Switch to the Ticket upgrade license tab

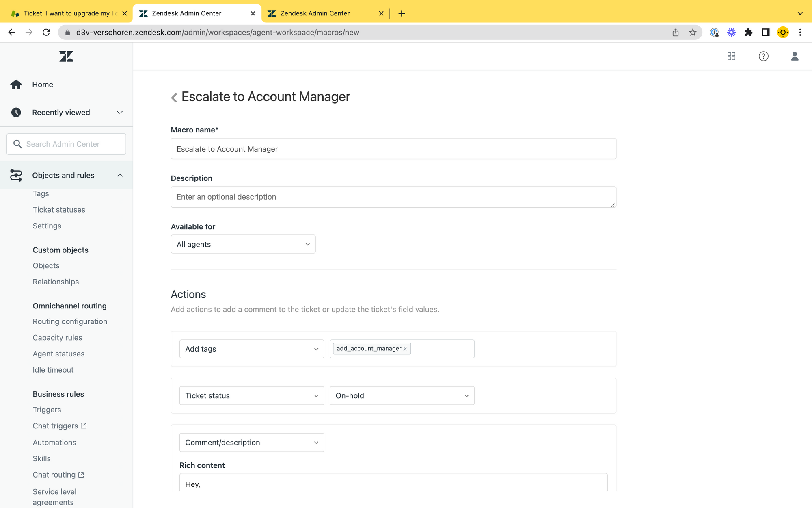[67, 13]
